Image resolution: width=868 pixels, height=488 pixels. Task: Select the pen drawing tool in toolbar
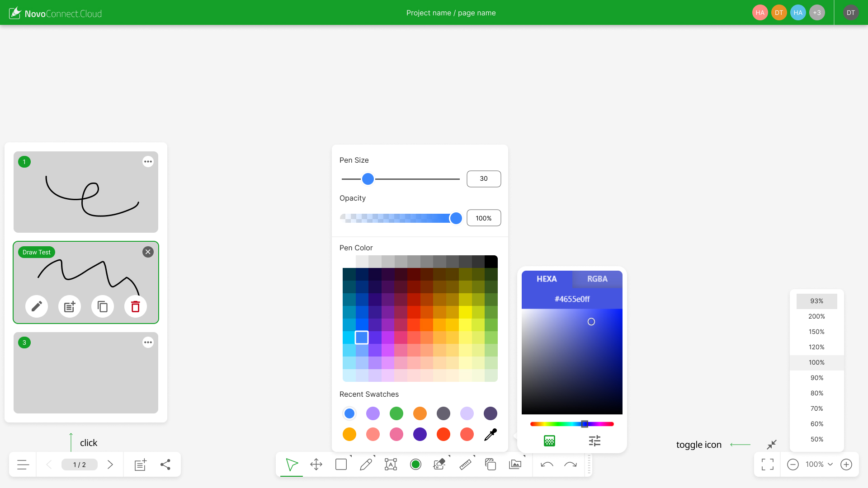click(366, 465)
